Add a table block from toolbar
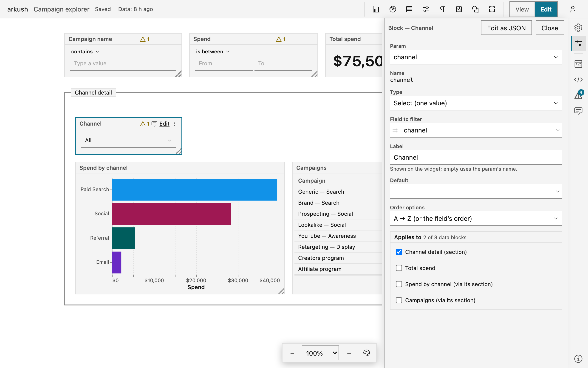 click(409, 9)
